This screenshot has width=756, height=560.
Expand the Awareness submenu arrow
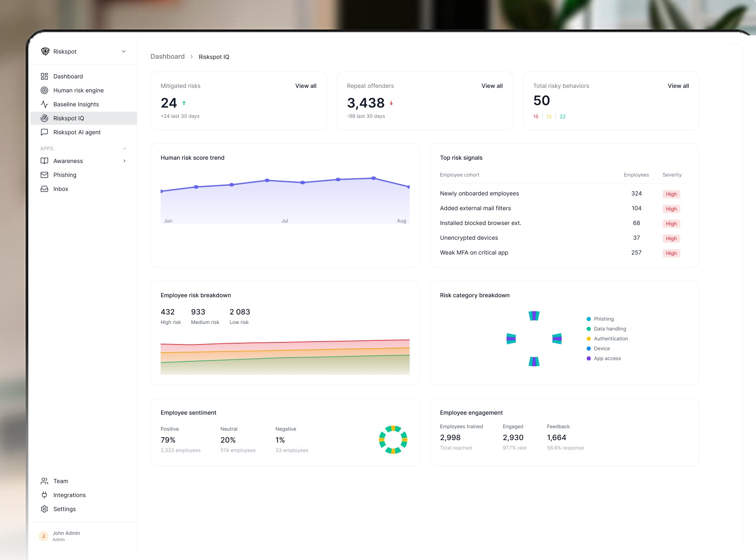124,161
